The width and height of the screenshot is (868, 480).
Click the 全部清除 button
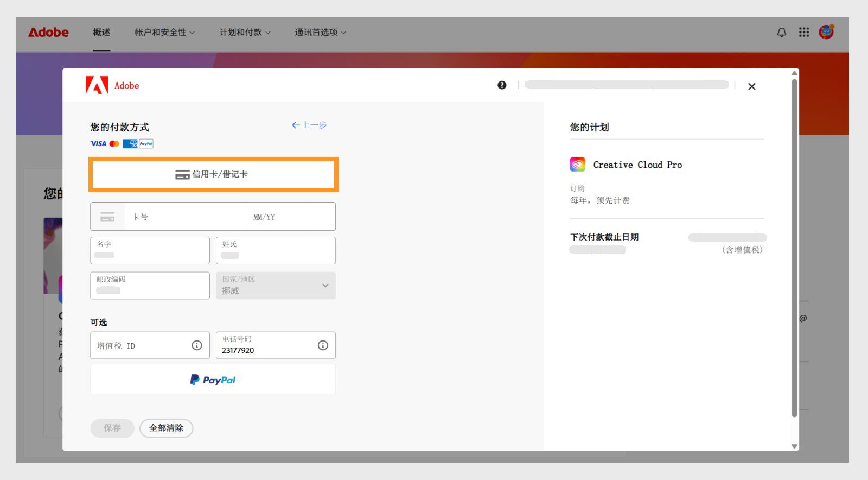[x=167, y=428]
